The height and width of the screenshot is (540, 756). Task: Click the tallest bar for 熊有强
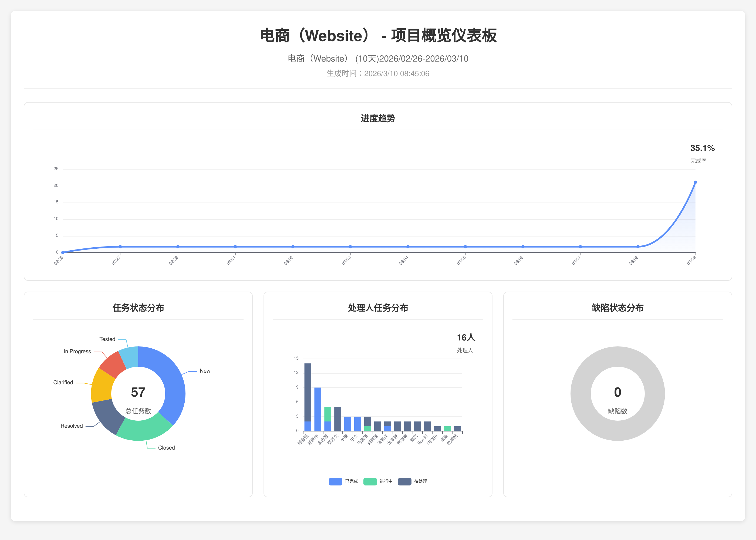tap(308, 392)
